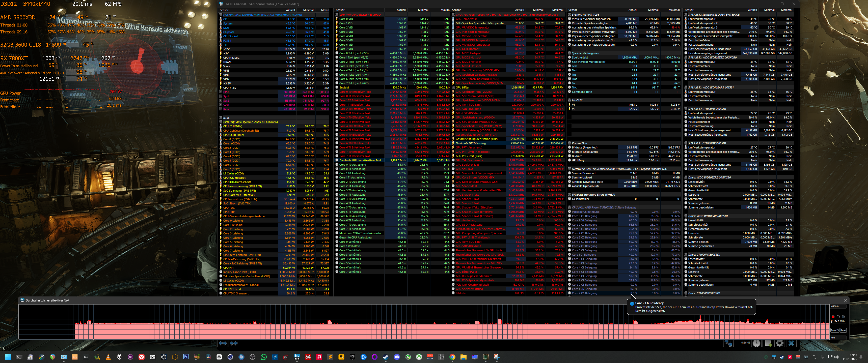The height and width of the screenshot is (363, 868).
Task: Mute audio via the taskbar speaker icon
Action: [x=837, y=358]
